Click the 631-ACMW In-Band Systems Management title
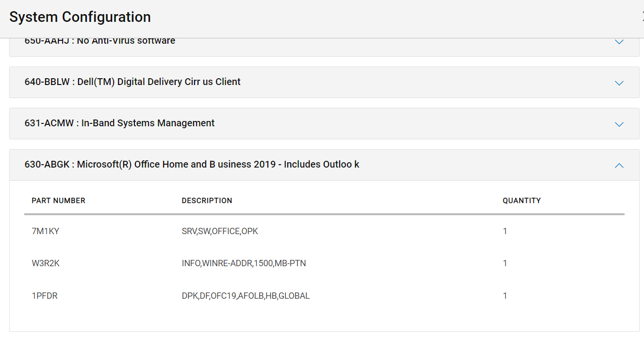 click(119, 123)
